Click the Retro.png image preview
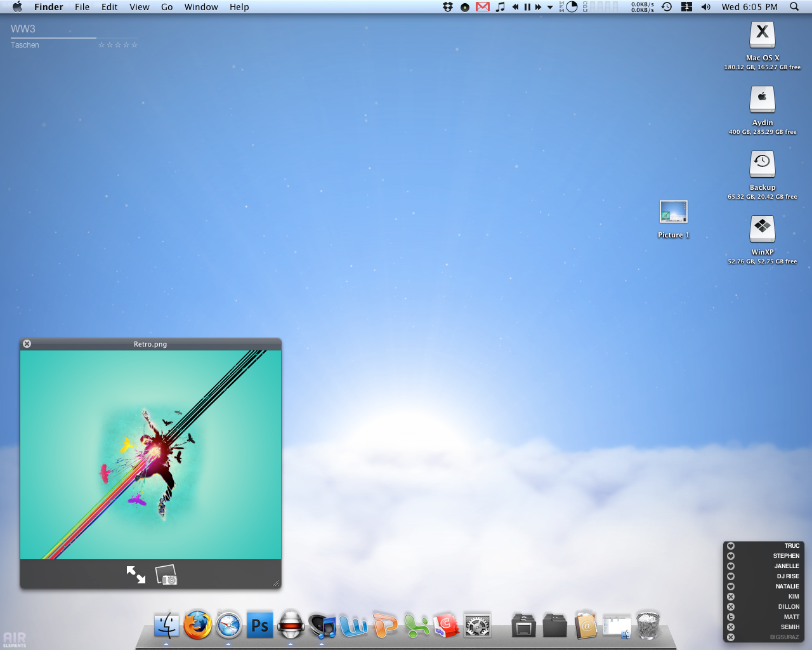Image resolution: width=812 pixels, height=650 pixels. tap(150, 454)
